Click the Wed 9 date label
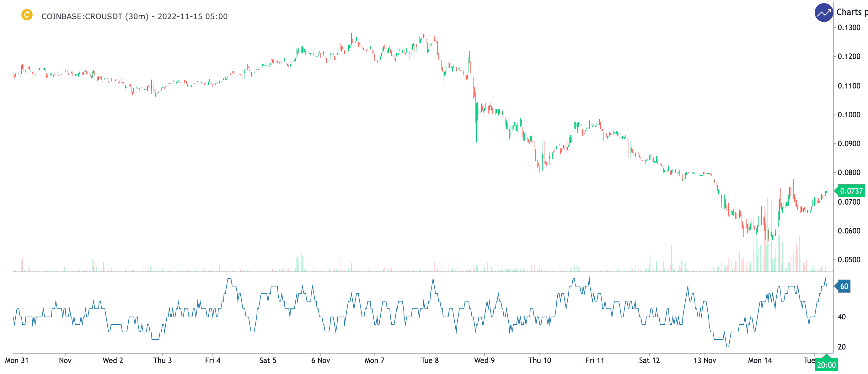Screen dimensions: 868x374 coord(484,361)
